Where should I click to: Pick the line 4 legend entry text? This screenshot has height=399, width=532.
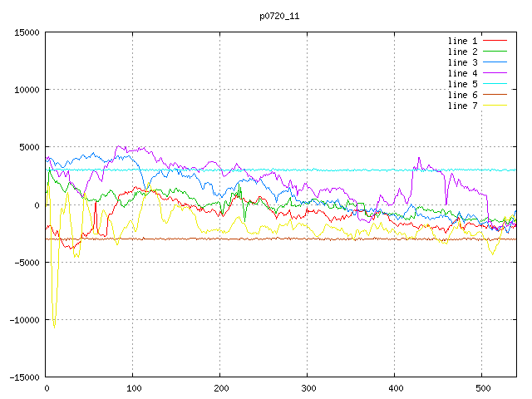(x=463, y=73)
